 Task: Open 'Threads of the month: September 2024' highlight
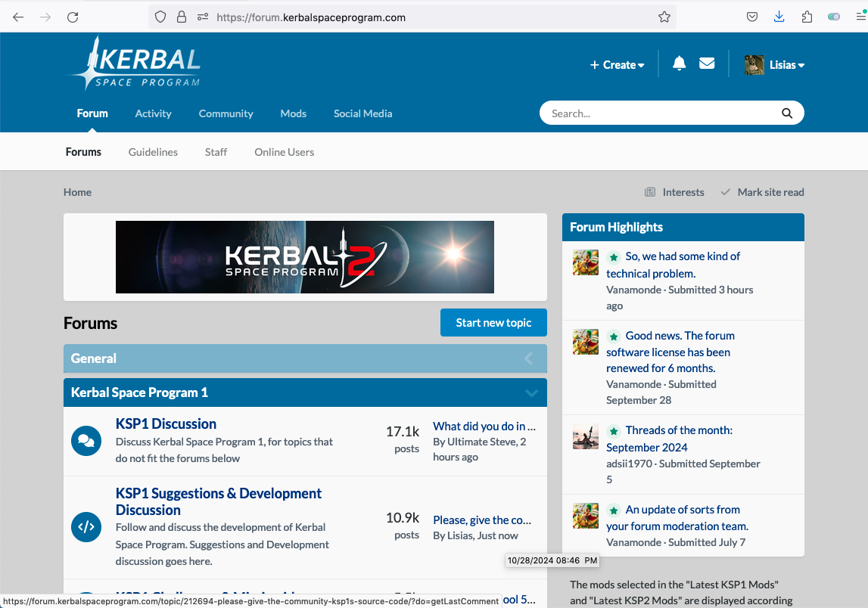point(669,439)
